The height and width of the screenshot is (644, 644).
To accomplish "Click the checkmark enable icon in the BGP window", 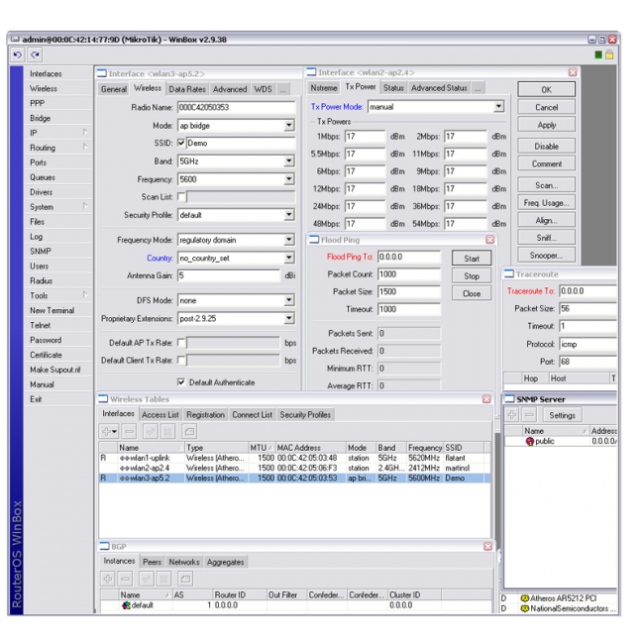I will coord(147,579).
